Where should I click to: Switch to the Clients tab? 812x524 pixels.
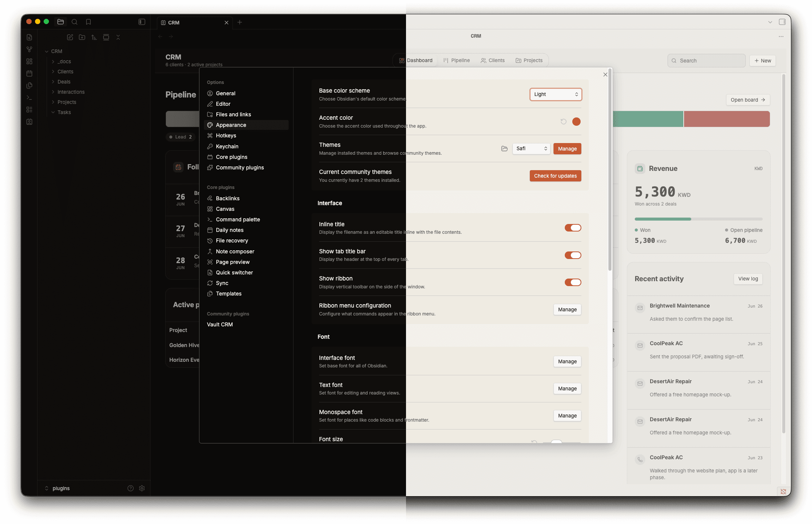click(493, 60)
